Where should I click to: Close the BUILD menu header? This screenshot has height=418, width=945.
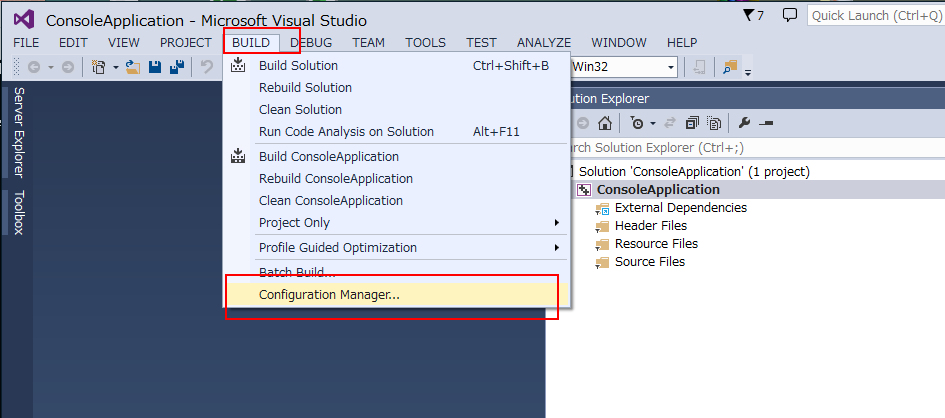(251, 43)
